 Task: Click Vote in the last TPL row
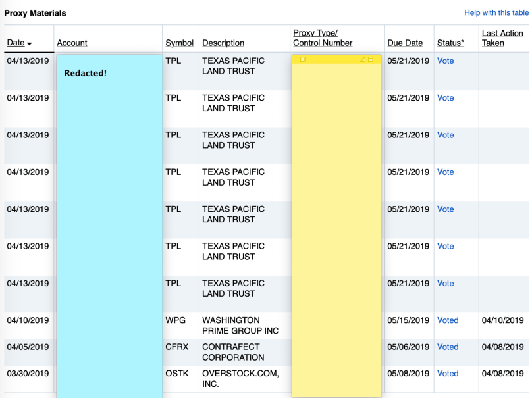445,283
